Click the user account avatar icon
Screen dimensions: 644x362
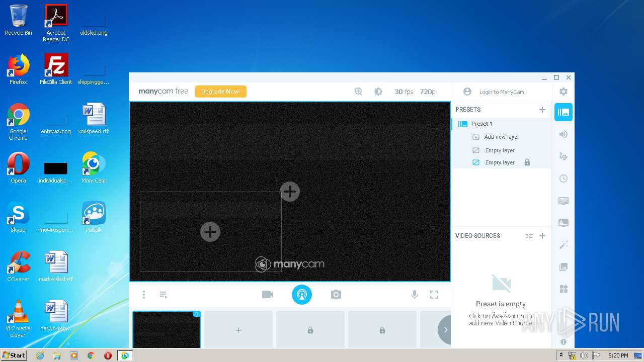(x=467, y=92)
